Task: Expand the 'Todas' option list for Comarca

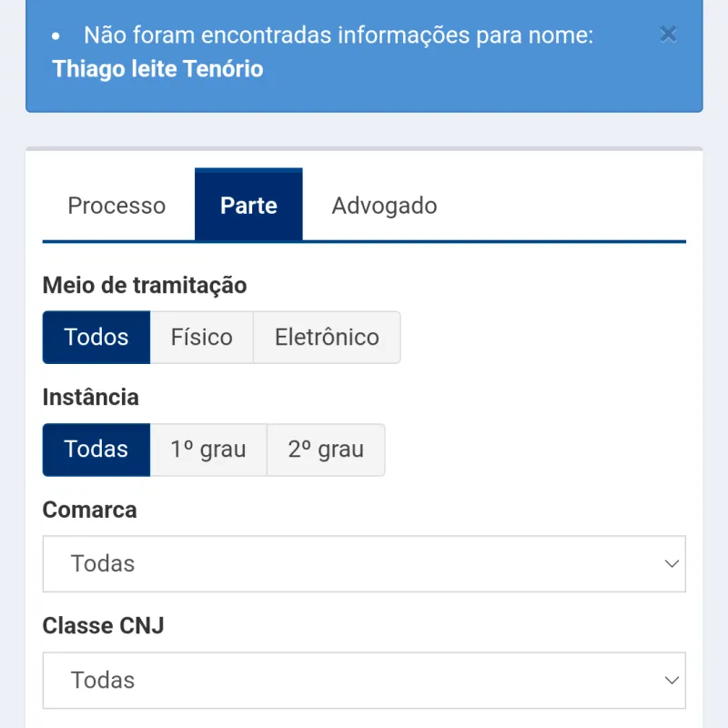Action: (364, 564)
